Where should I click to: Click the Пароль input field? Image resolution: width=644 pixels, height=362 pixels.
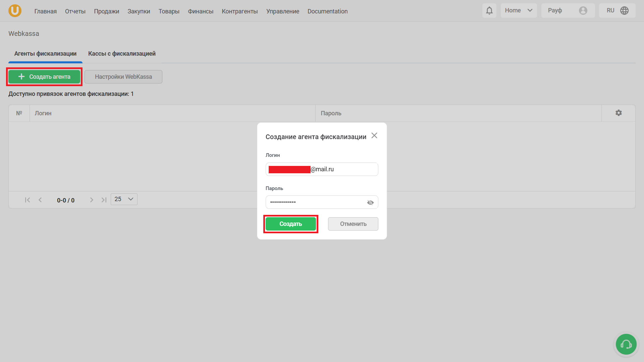[x=315, y=202]
